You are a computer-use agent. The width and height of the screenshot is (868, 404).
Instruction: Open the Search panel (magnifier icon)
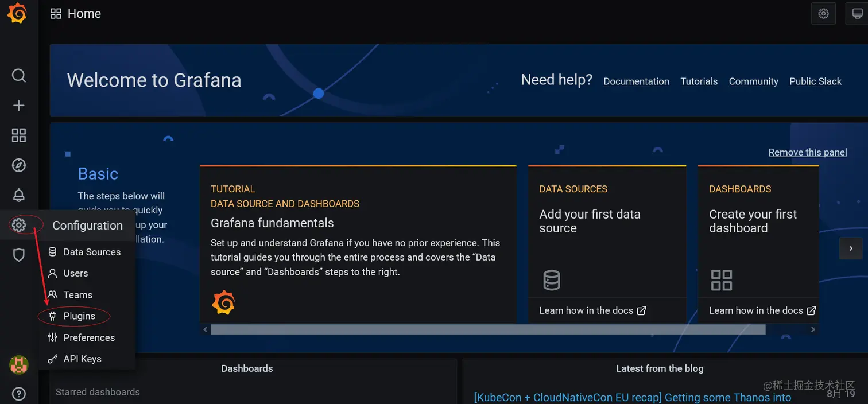click(x=18, y=75)
